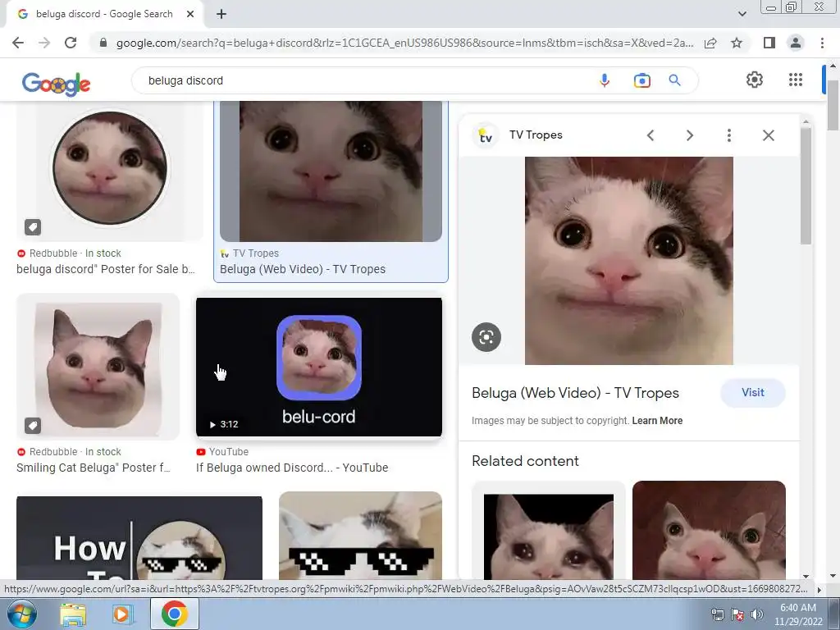Click the product tag icon on Smiling Cat poster

point(33,426)
